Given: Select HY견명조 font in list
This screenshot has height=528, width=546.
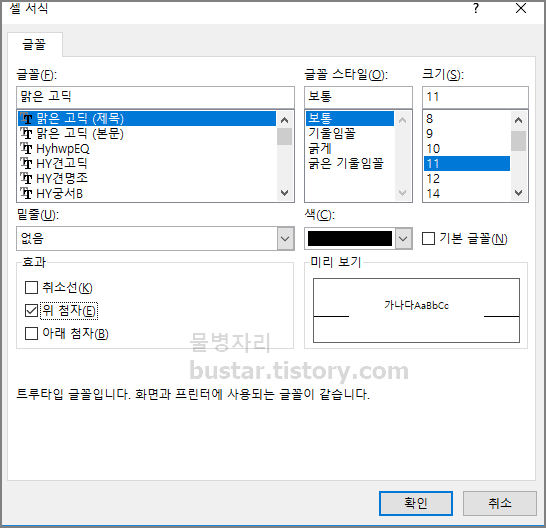Looking at the screenshot, I should (x=147, y=178).
